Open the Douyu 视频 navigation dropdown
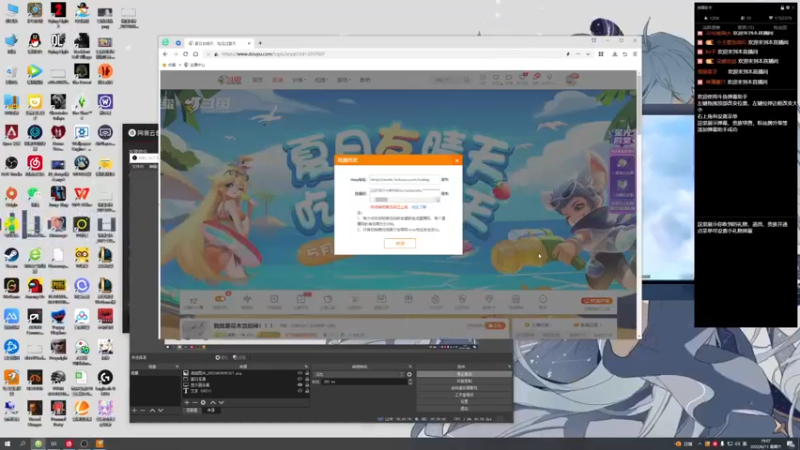Screen dimensions: 800x450 pos(321,80)
